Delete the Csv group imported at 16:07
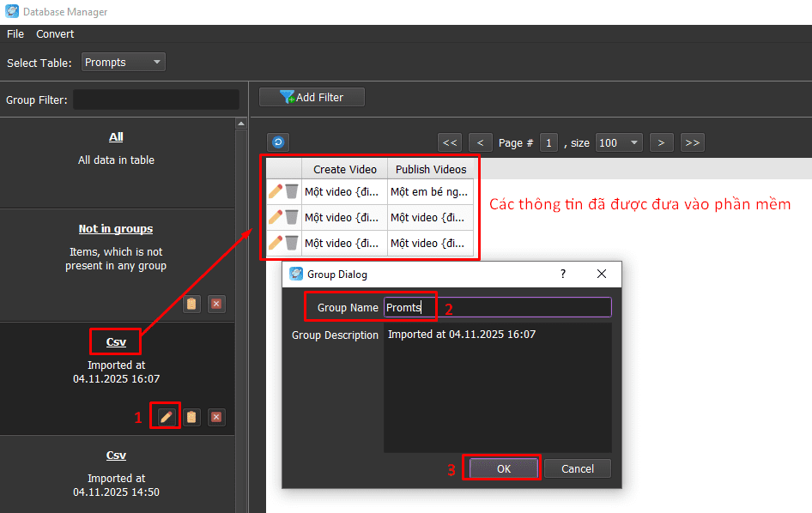The image size is (812, 513). point(216,417)
